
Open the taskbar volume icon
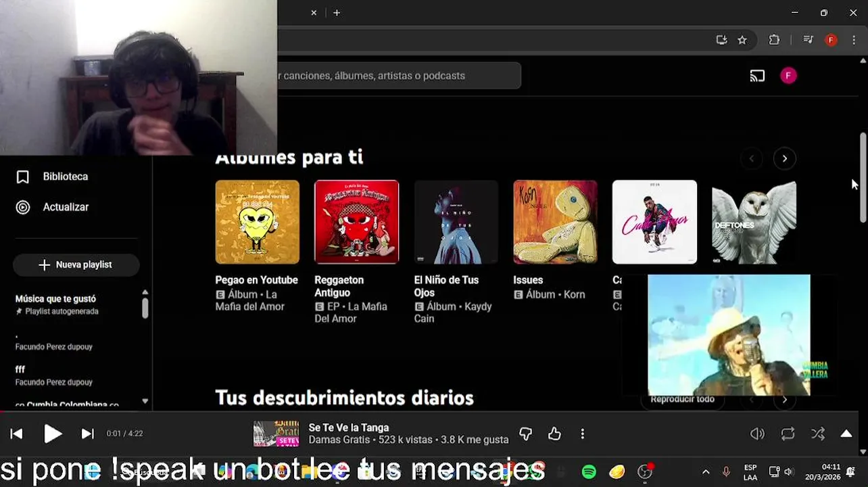[x=789, y=471]
